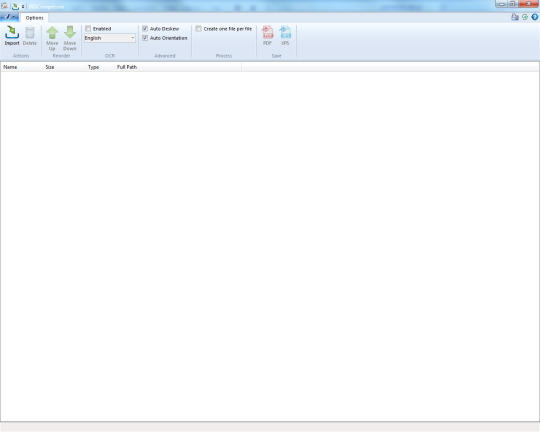Switch to the Options tab
Image resolution: width=540 pixels, height=432 pixels.
pyautogui.click(x=34, y=18)
